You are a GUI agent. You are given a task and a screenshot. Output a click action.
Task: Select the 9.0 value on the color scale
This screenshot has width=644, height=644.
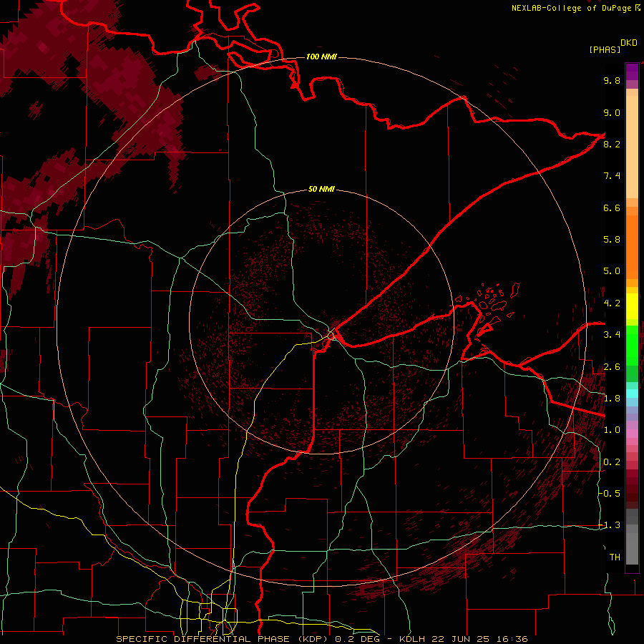pos(612,112)
